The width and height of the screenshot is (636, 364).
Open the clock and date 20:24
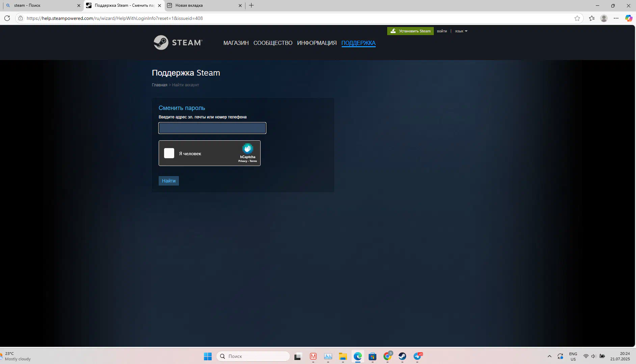[x=620, y=356]
